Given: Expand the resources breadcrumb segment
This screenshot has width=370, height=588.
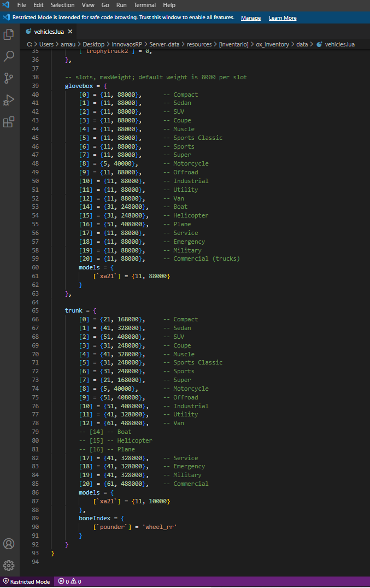Looking at the screenshot, I should (199, 44).
